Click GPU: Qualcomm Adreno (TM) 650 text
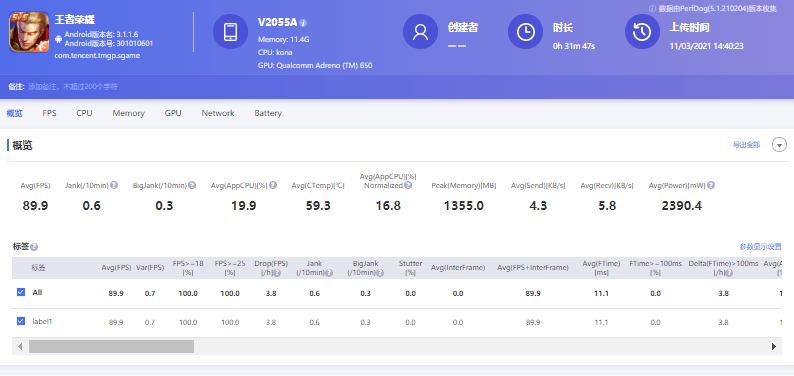The image size is (794, 376). [x=315, y=66]
